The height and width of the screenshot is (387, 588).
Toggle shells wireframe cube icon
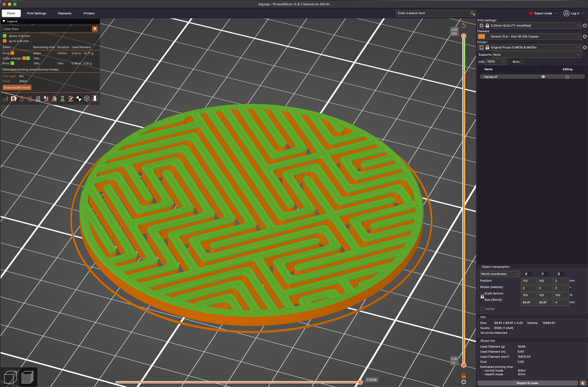(x=87, y=99)
